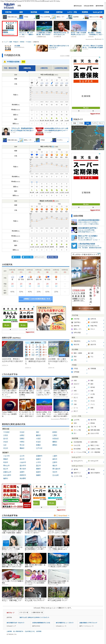This screenshot has height=644, width=106.
Task: Switch to the 1時間天気 tab
Action: (x=44, y=68)
